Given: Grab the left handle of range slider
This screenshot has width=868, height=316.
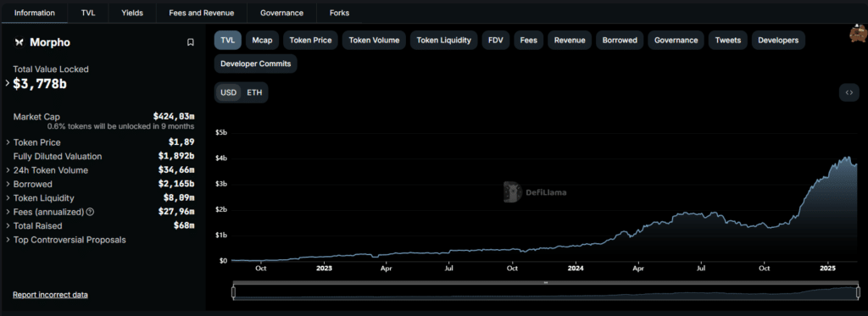Looking at the screenshot, I should point(234,291).
